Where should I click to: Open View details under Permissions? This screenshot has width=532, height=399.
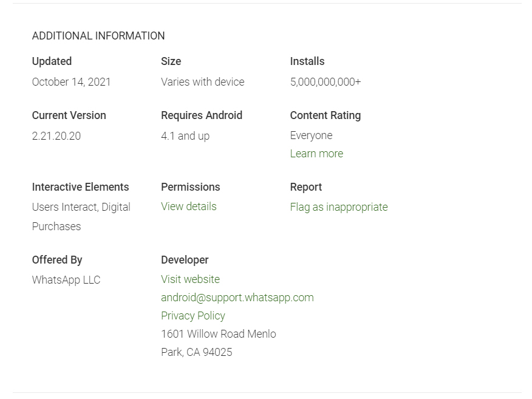pos(188,206)
